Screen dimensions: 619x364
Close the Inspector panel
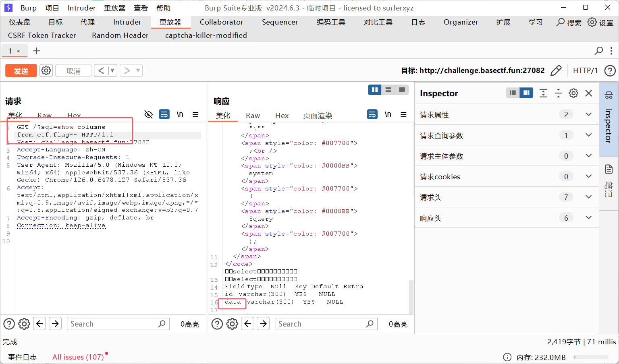588,93
